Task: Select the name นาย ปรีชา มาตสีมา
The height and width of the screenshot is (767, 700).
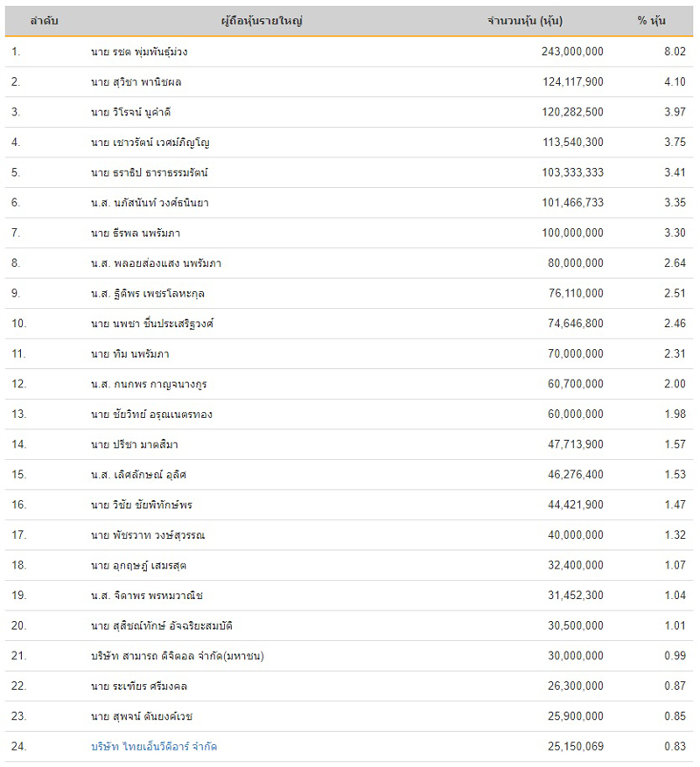Action: [x=135, y=444]
